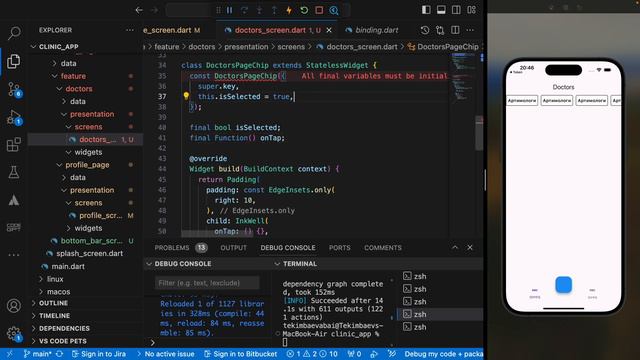The height and width of the screenshot is (360, 640).
Task: Expand the Timeline section
Action: [x=54, y=316]
